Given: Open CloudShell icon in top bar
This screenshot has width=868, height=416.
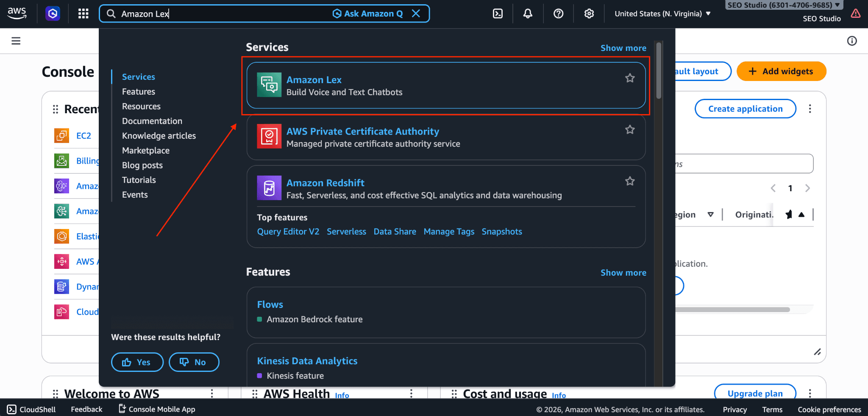Looking at the screenshot, I should 498,14.
